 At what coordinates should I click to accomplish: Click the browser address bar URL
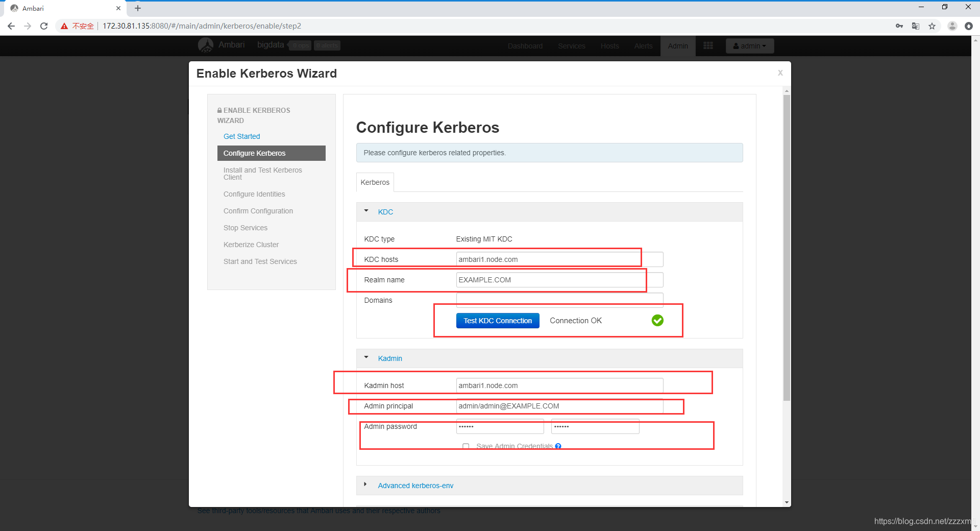coord(202,26)
